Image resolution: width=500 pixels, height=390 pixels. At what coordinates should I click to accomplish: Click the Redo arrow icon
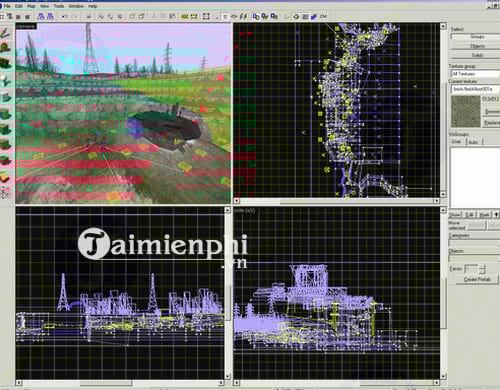pos(75,16)
